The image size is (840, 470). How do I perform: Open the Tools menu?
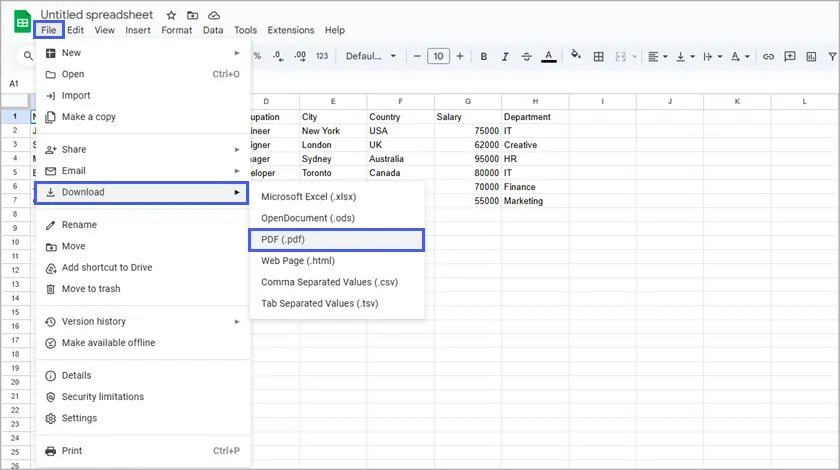pos(245,30)
